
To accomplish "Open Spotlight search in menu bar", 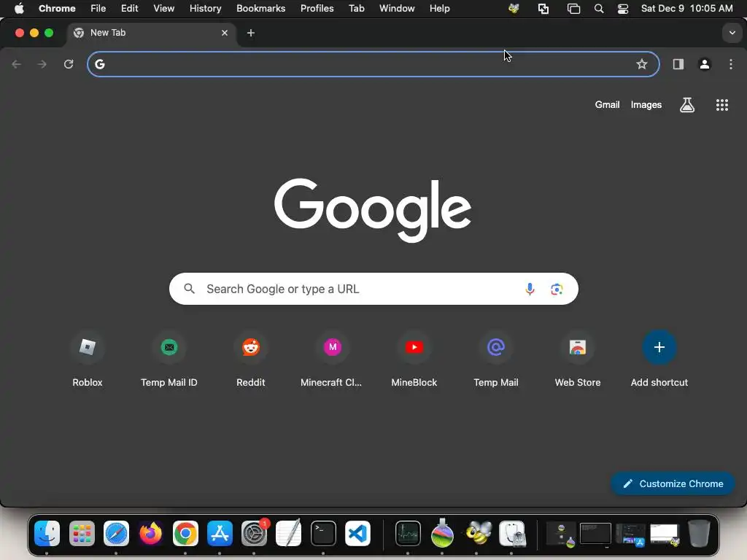I will (x=599, y=9).
